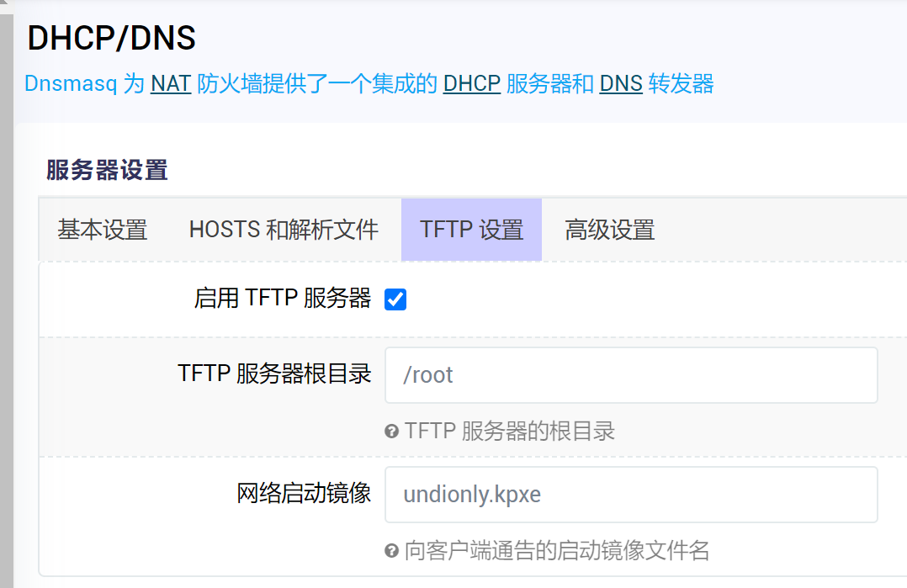Click the question mark icon near boot image description
The height and width of the screenshot is (588, 907).
390,551
